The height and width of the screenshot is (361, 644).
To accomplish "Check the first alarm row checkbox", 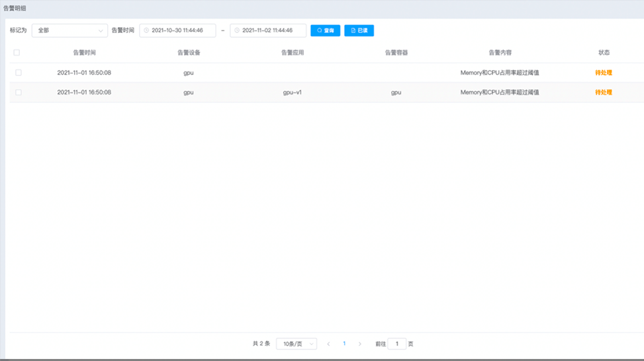I will 18,73.
